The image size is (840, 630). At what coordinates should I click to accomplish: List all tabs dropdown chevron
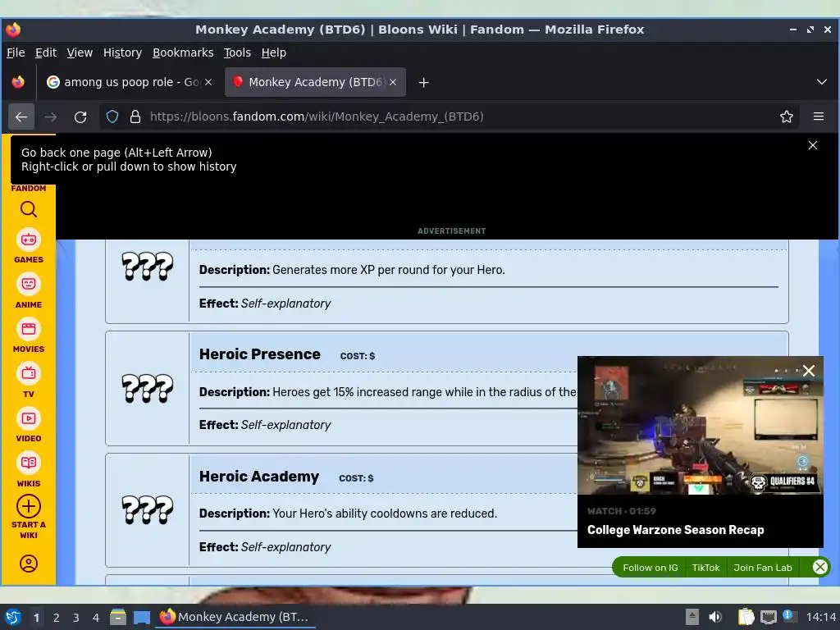click(x=821, y=82)
